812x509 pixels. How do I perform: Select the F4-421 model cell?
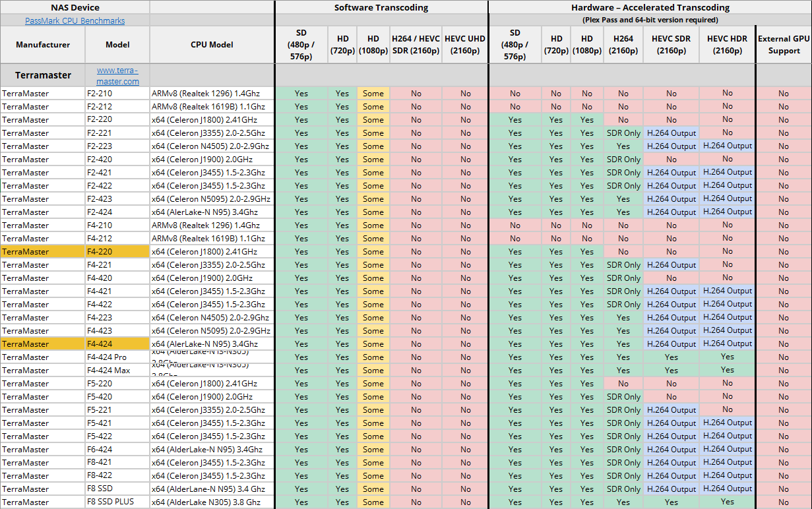click(117, 291)
